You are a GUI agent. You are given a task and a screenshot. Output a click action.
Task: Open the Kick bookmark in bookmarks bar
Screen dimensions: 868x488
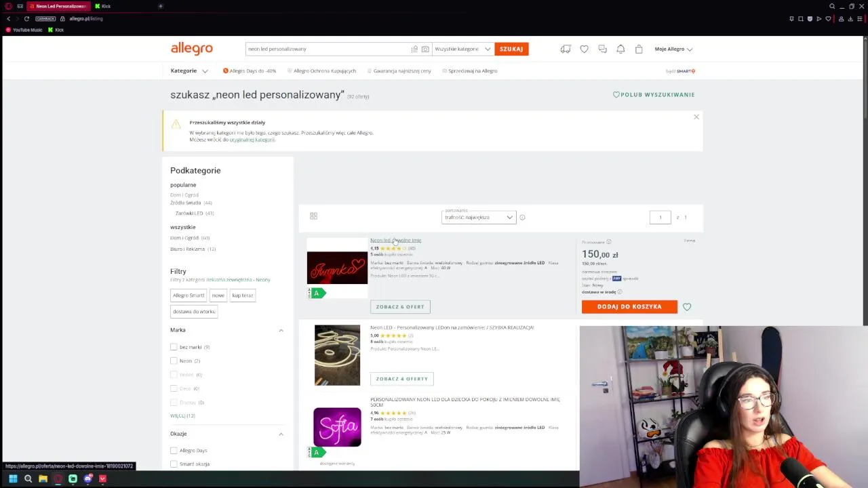click(56, 30)
